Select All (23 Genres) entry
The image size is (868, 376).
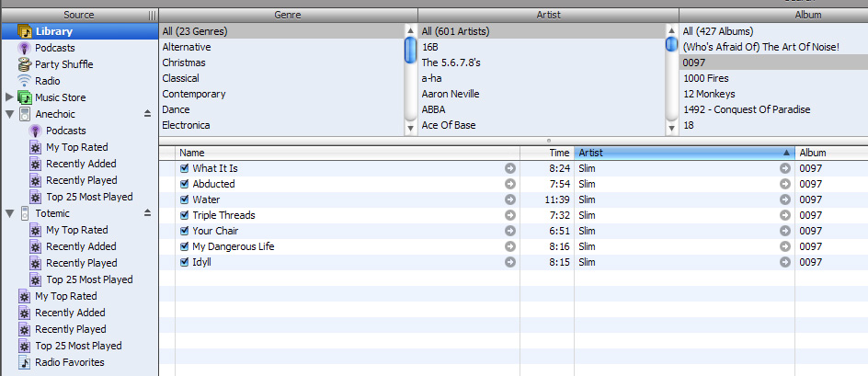point(195,31)
